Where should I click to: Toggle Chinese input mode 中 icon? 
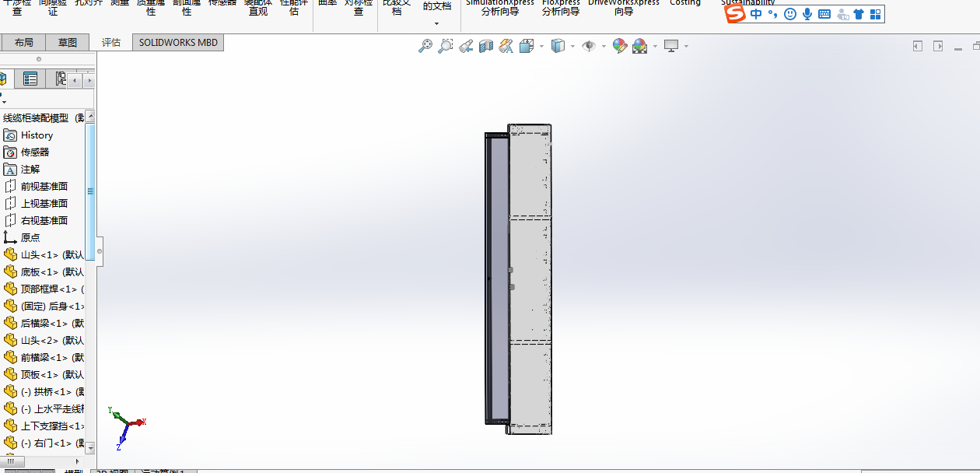click(757, 14)
